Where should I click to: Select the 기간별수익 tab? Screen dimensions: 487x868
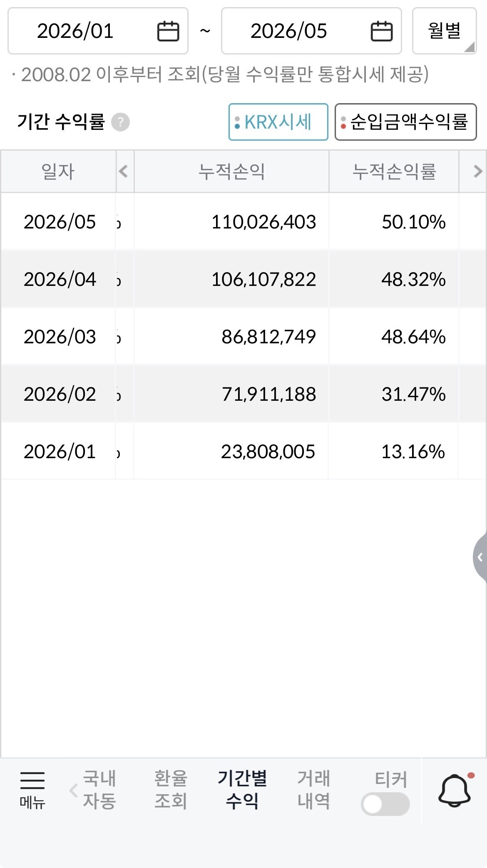tap(242, 790)
